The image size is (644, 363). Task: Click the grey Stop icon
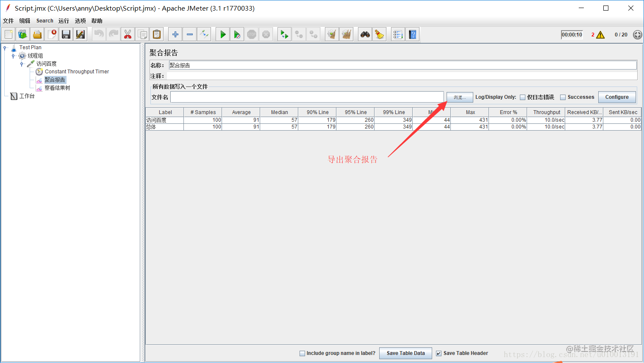coord(252,34)
